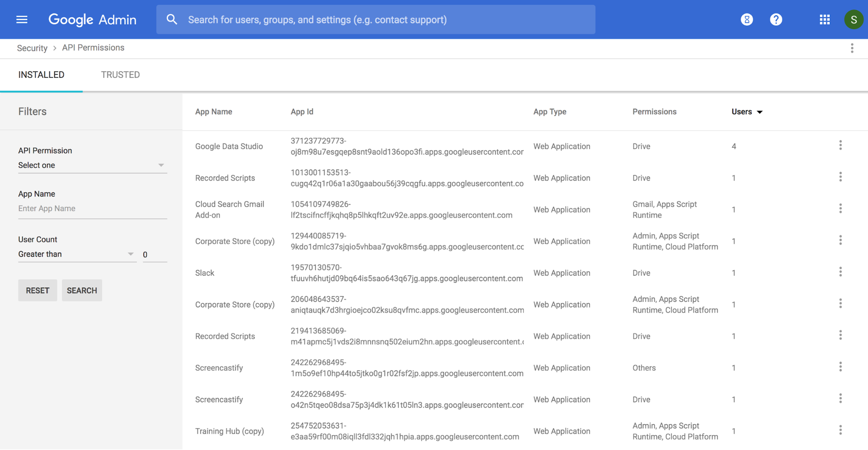Open page options kebab beside breadcrumb

[852, 48]
